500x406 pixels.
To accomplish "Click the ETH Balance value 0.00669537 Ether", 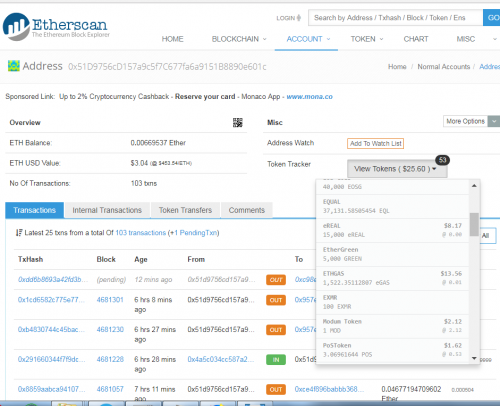I will click(158, 143).
